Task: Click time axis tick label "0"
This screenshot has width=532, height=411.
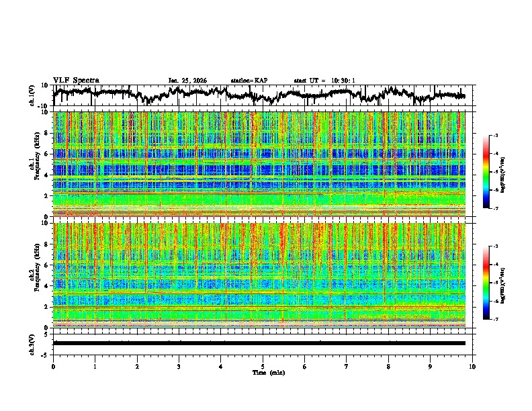Action: [x=53, y=367]
